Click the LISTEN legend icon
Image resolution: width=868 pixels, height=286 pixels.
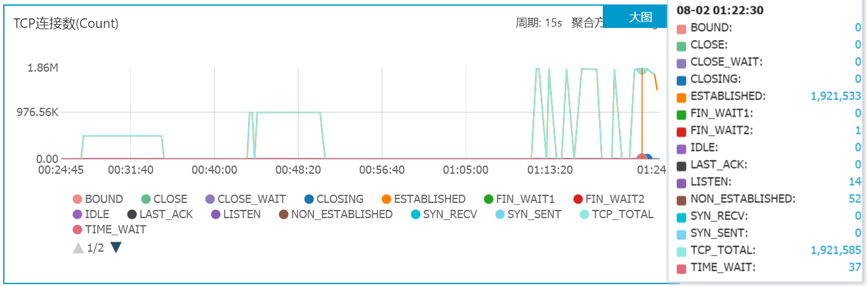pos(216,214)
